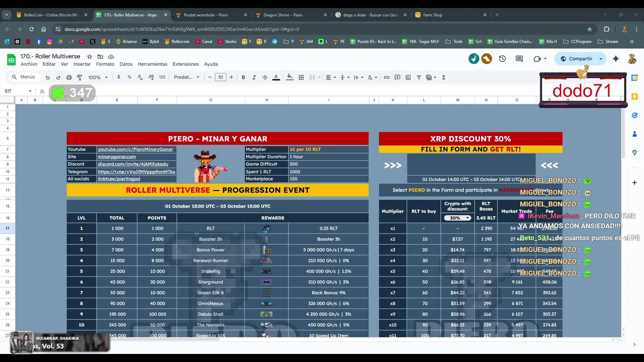Open the Editar menu

pos(49,64)
